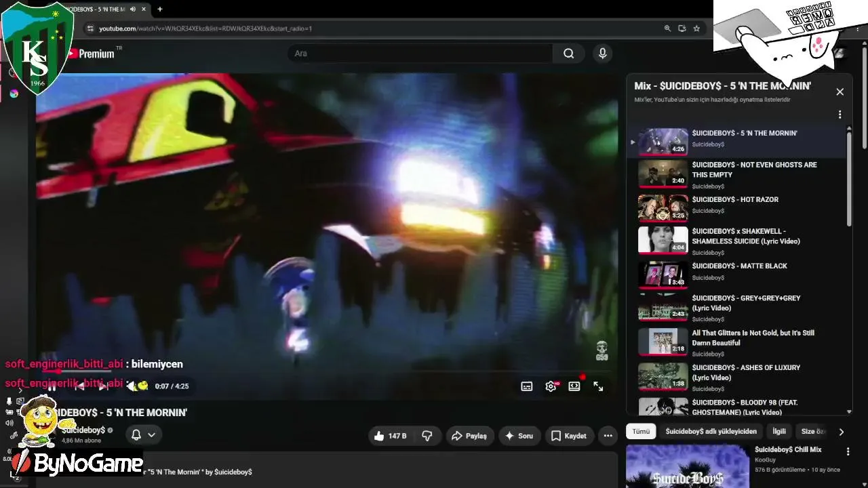Click the browser address bar URL
Image resolution: width=868 pixels, height=488 pixels.
(205, 28)
